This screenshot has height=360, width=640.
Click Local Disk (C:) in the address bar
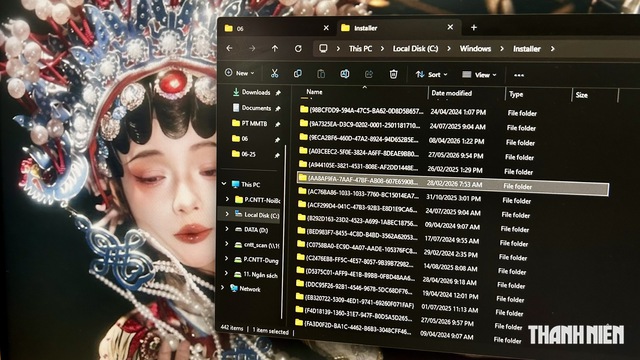[416, 49]
